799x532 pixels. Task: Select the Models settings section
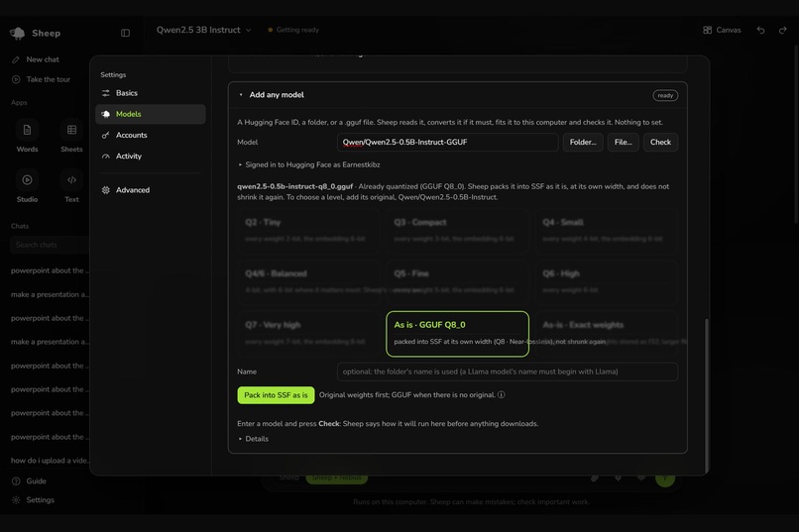point(151,114)
